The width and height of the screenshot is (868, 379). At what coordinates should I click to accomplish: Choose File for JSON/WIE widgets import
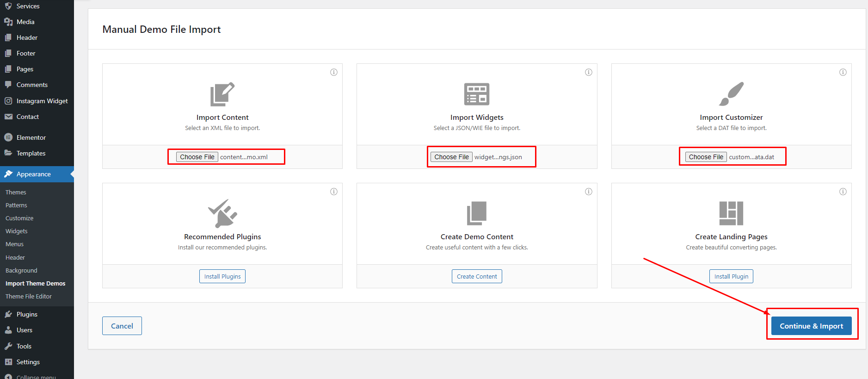pos(451,157)
